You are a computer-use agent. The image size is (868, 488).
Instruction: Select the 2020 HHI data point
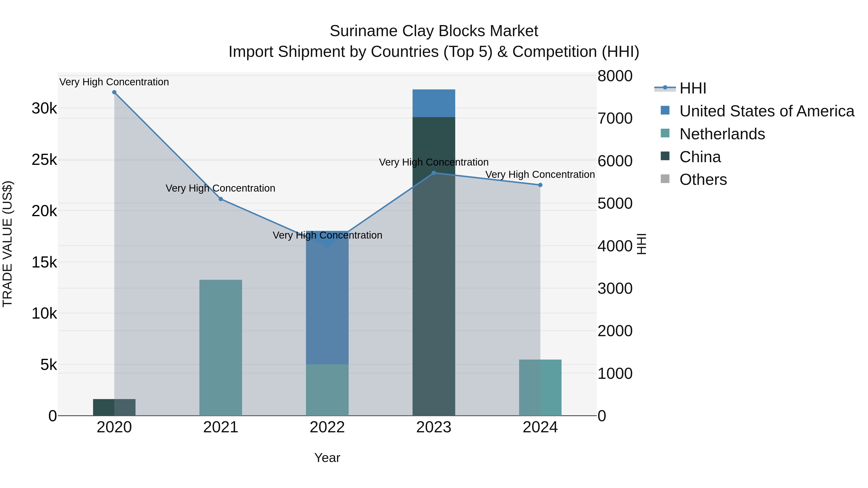click(114, 92)
